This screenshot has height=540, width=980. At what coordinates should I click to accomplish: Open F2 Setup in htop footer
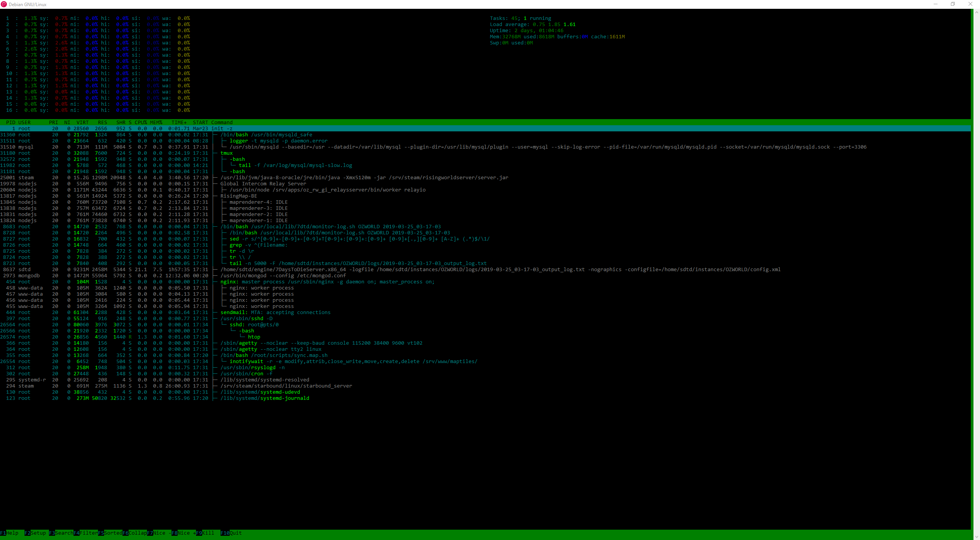[x=38, y=533]
